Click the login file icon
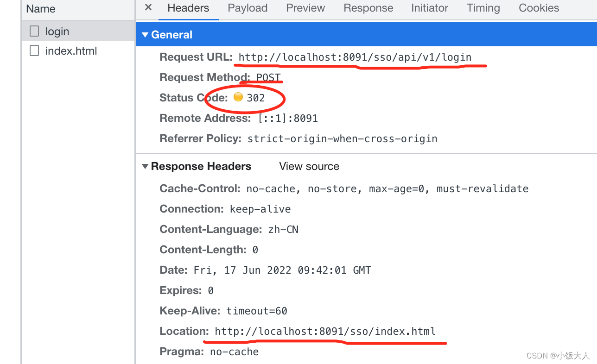This screenshot has height=364, width=597. coord(34,31)
